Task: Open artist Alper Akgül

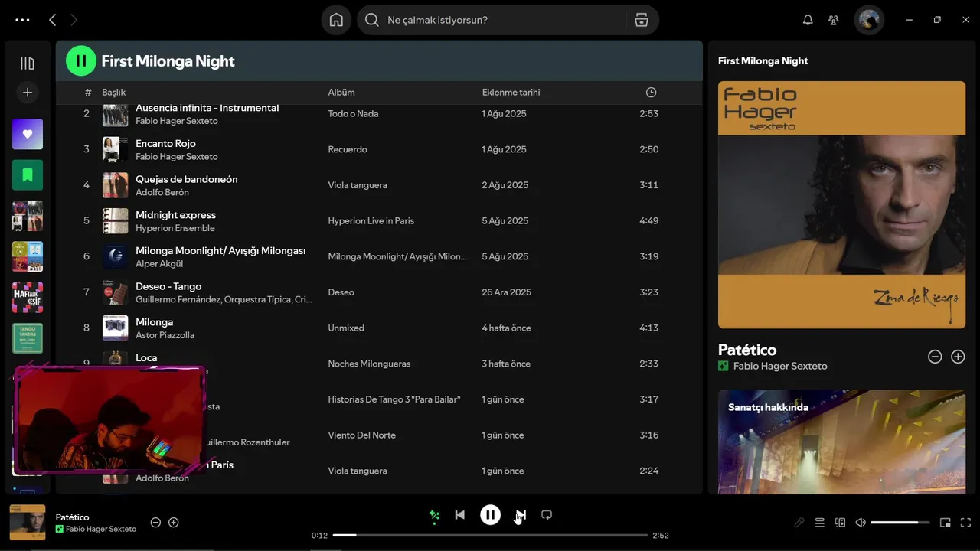Action: click(159, 264)
